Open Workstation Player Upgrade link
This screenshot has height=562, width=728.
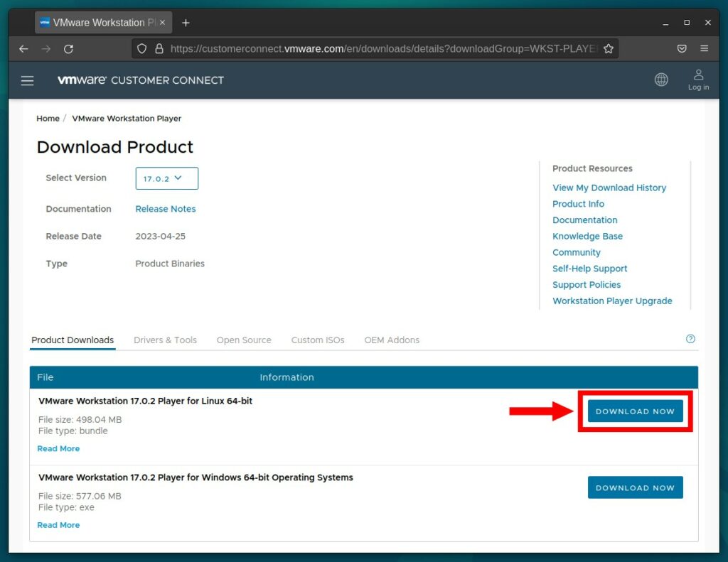(x=612, y=301)
